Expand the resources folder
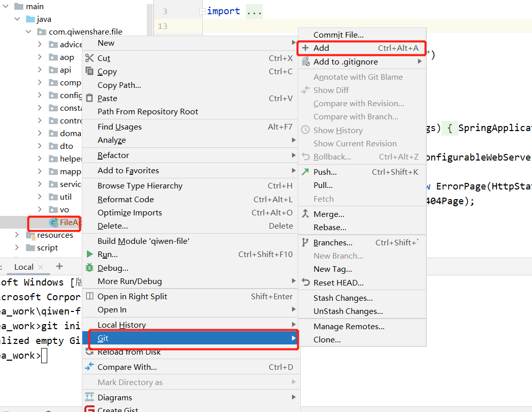The image size is (532, 412). (17, 235)
